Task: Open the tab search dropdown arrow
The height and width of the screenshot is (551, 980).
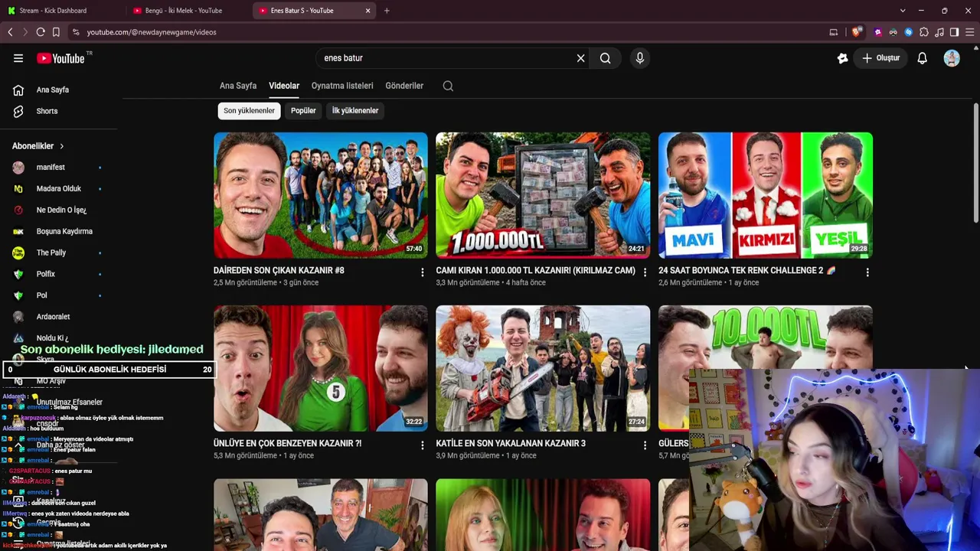Action: coord(903,11)
